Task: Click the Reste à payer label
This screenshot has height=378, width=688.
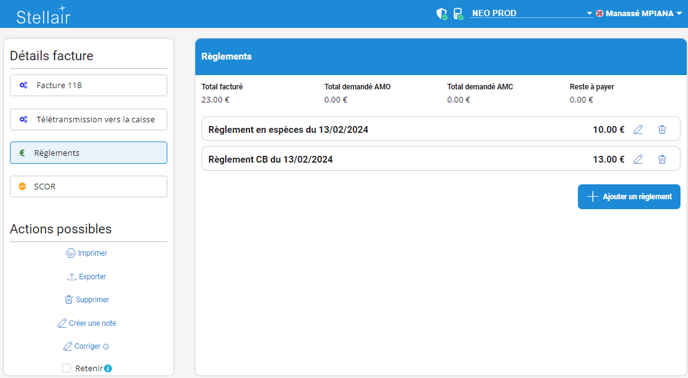Action: (x=592, y=87)
